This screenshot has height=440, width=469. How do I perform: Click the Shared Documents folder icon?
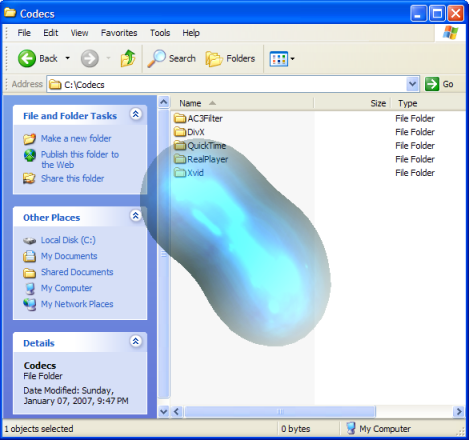[x=29, y=273]
